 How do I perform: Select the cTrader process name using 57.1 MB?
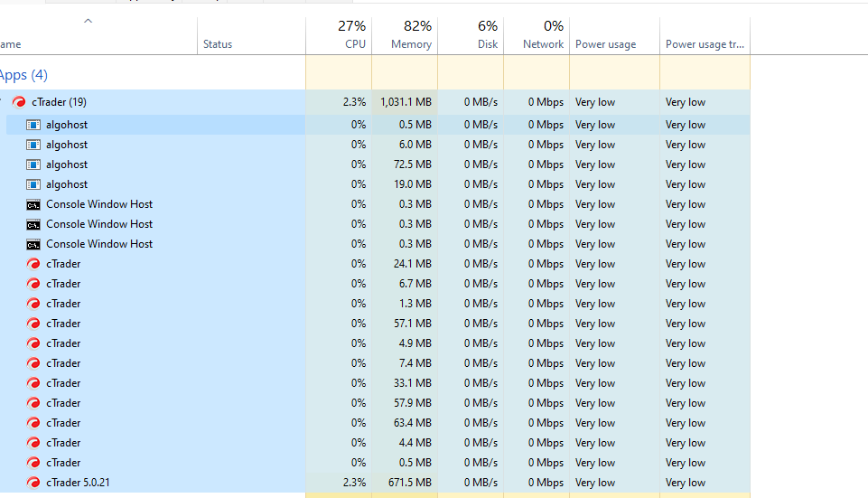click(x=63, y=324)
